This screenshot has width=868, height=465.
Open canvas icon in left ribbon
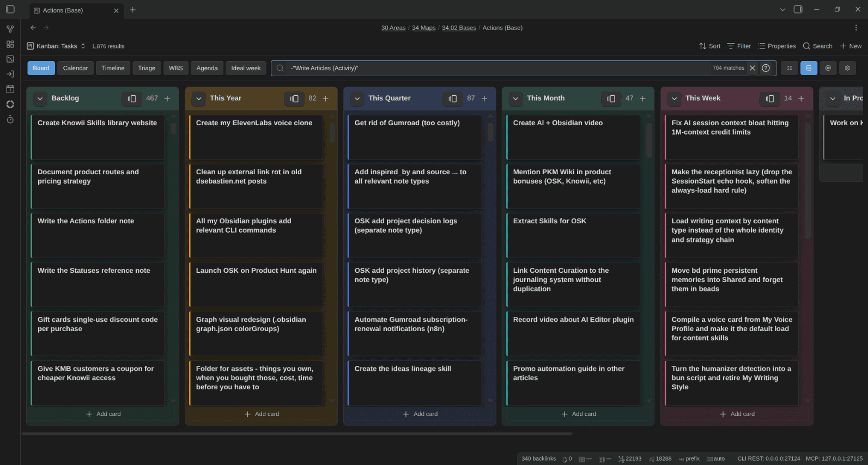(10, 59)
